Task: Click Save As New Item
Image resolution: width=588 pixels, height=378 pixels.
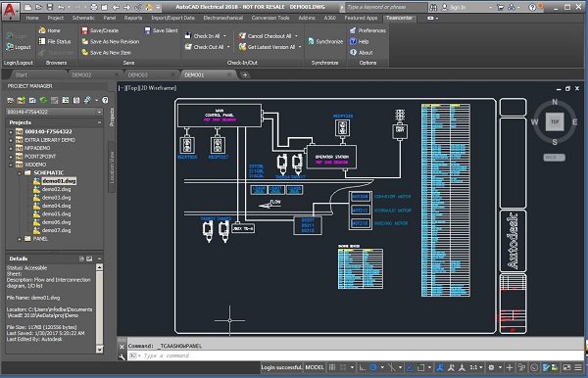Action: (106, 53)
